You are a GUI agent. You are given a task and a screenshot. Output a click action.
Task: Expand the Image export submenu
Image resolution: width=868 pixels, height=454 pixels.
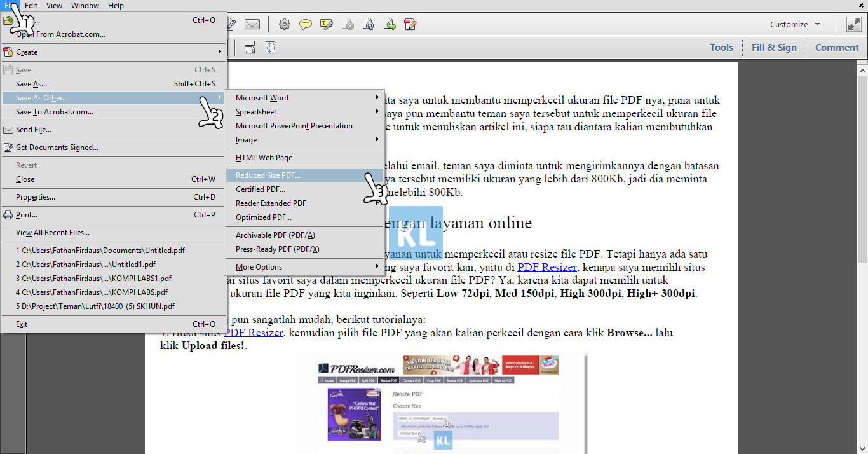point(305,140)
